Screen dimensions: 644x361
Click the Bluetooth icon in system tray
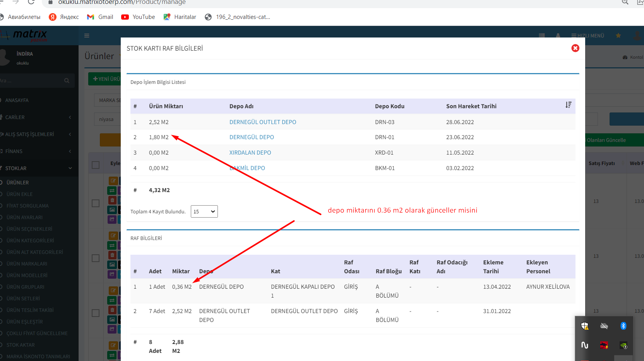click(x=623, y=326)
